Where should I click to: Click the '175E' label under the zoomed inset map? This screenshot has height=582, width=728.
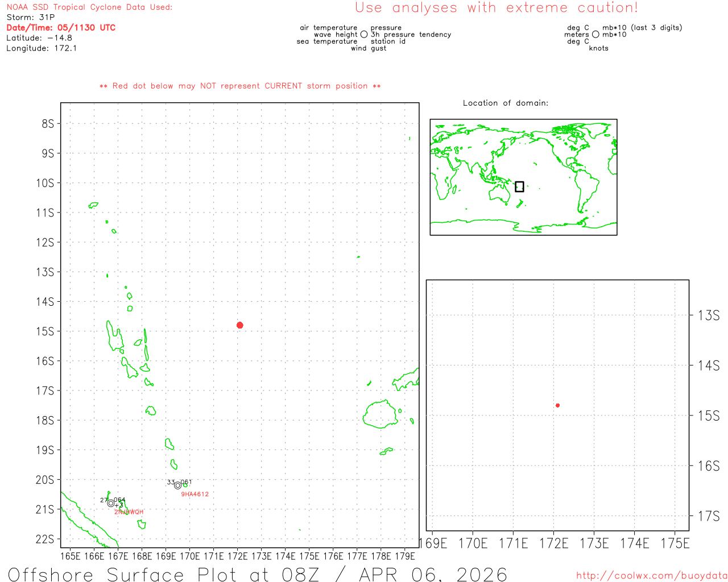675,543
